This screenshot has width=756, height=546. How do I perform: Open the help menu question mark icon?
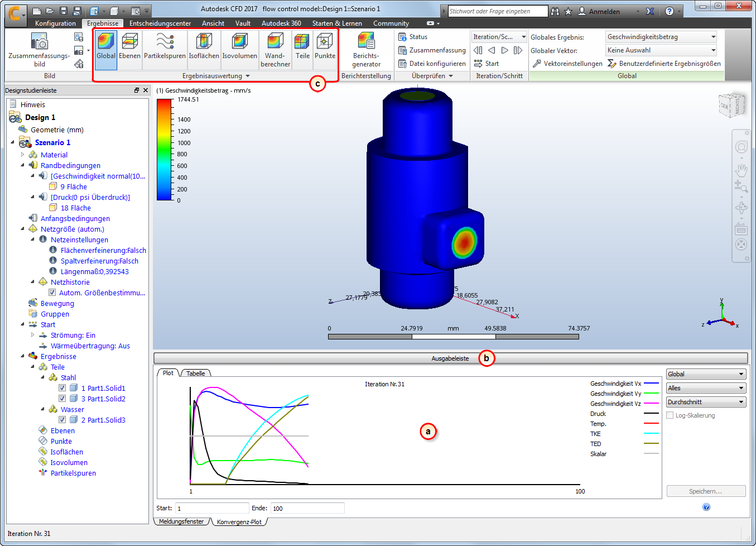point(670,11)
